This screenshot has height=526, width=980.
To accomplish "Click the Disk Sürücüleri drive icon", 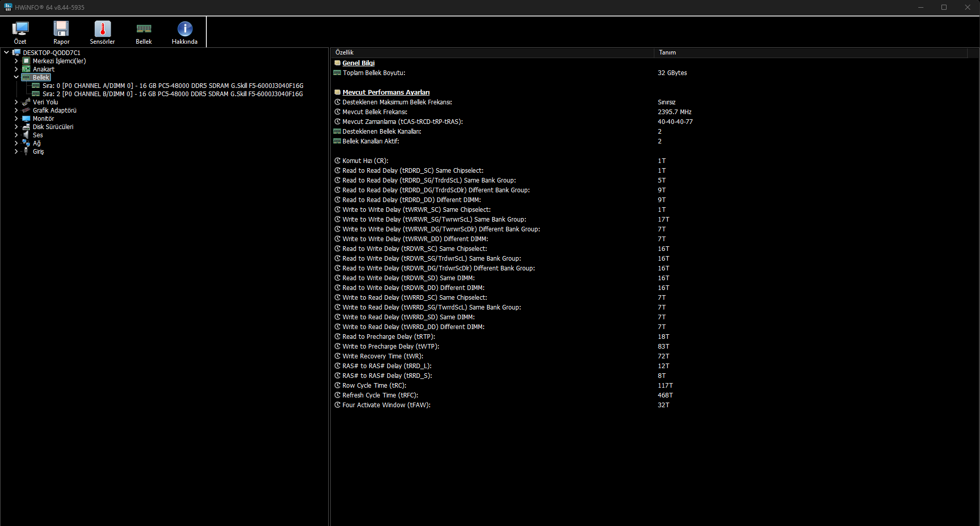I will (x=26, y=126).
